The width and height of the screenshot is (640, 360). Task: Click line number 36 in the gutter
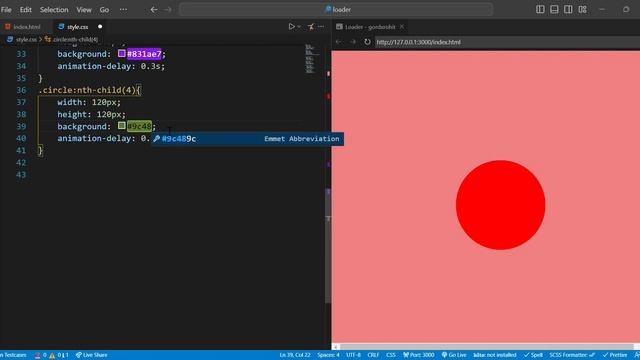click(21, 90)
